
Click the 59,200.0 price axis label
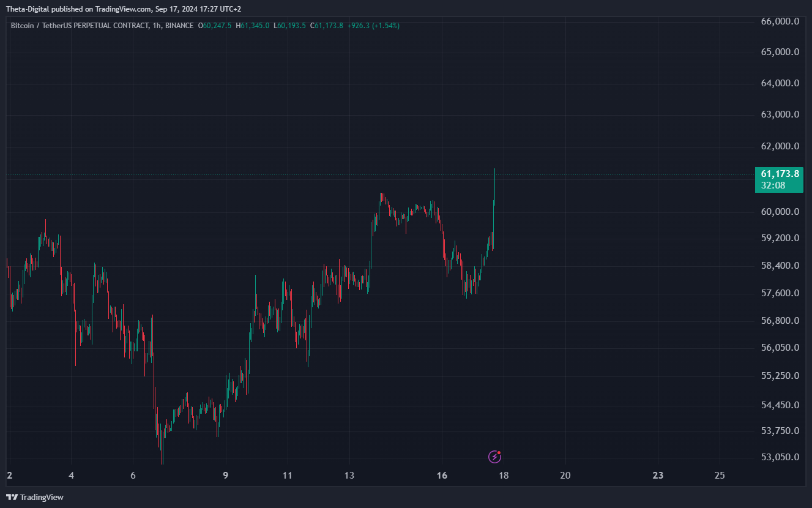click(780, 237)
